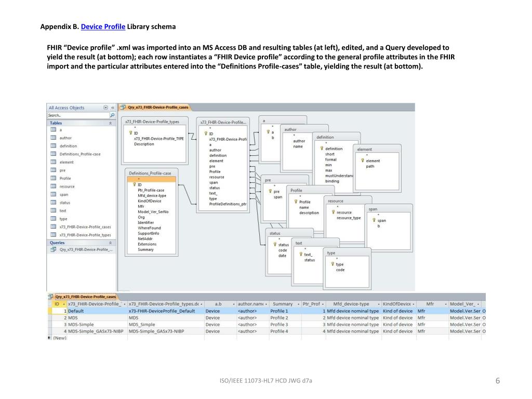Screen dimensions: 532x399
Task: Collapse the Queries group
Action: tap(110, 243)
